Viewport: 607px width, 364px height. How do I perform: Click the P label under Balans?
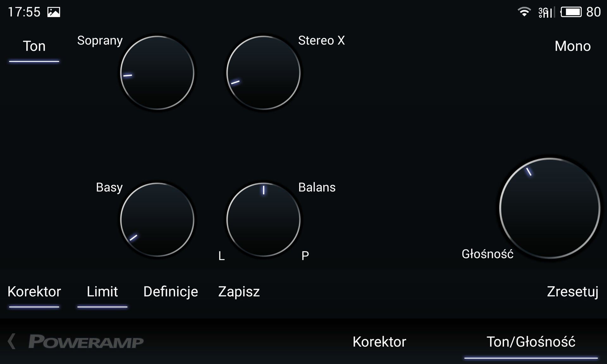[x=305, y=256]
